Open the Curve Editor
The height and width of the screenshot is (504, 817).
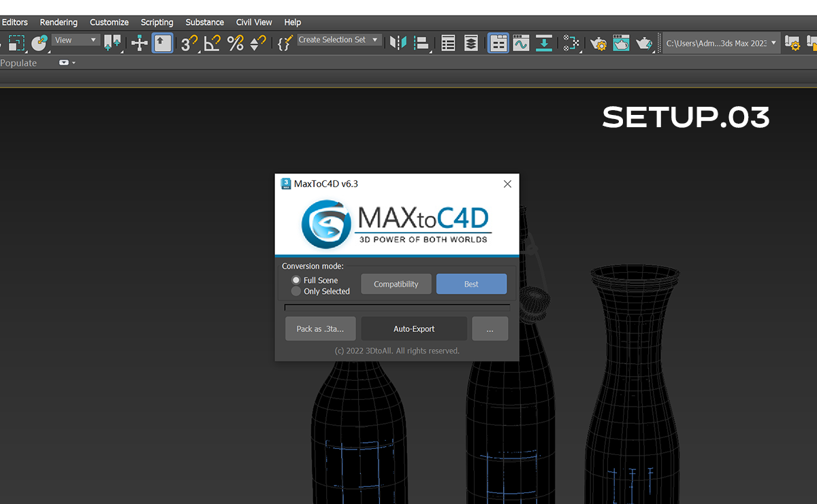(x=521, y=44)
